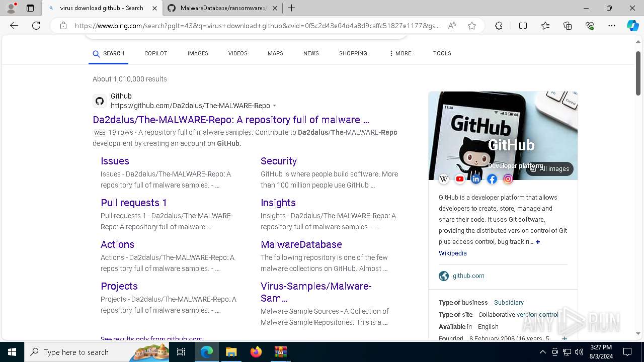
Task: Open File Explorer from taskbar
Action: click(231, 352)
